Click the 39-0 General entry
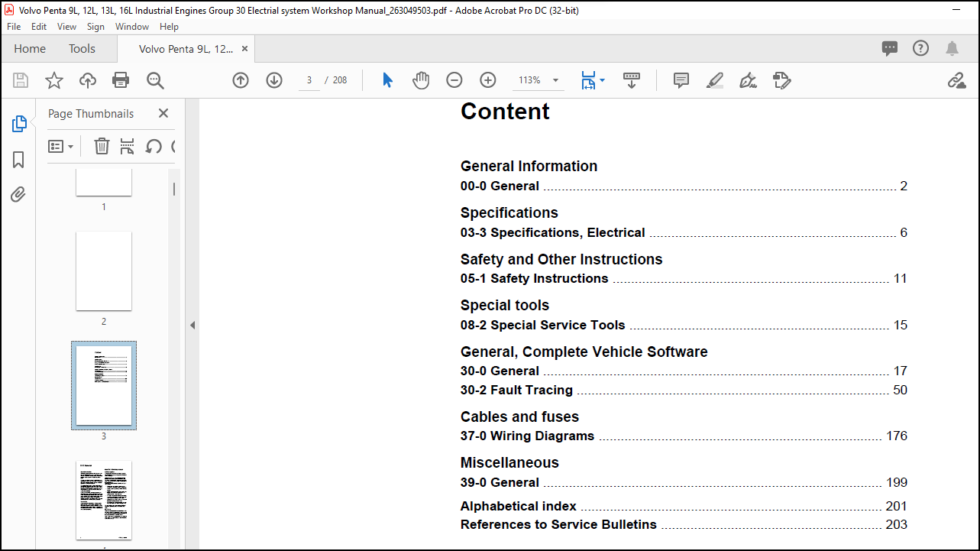Viewport: 980px width, 551px height. [x=684, y=482]
